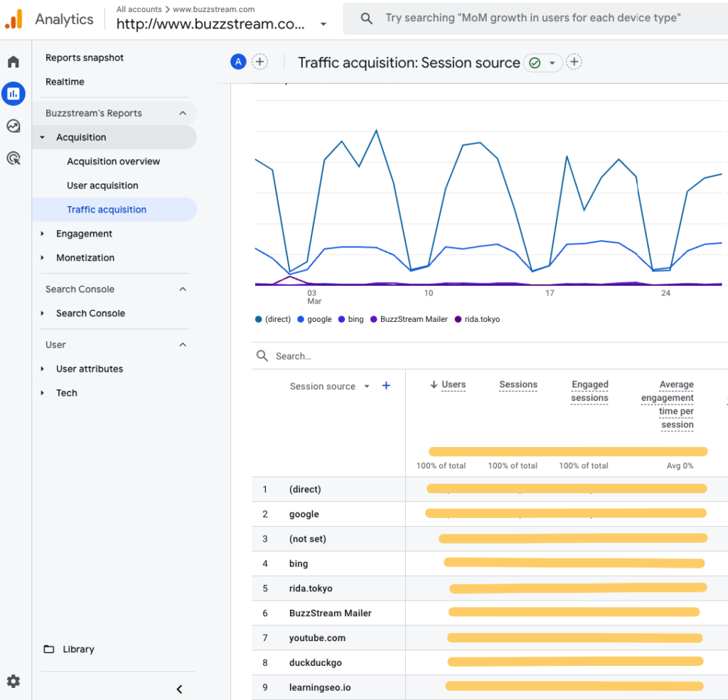Click the Google Analytics logo
The image size is (728, 700).
[14, 19]
